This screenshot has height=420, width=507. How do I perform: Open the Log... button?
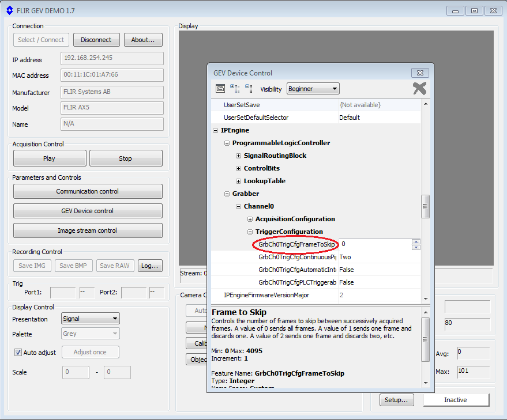[x=150, y=266]
